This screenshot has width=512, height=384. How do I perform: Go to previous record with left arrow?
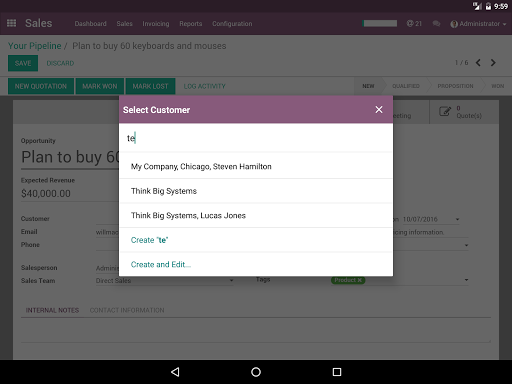478,63
